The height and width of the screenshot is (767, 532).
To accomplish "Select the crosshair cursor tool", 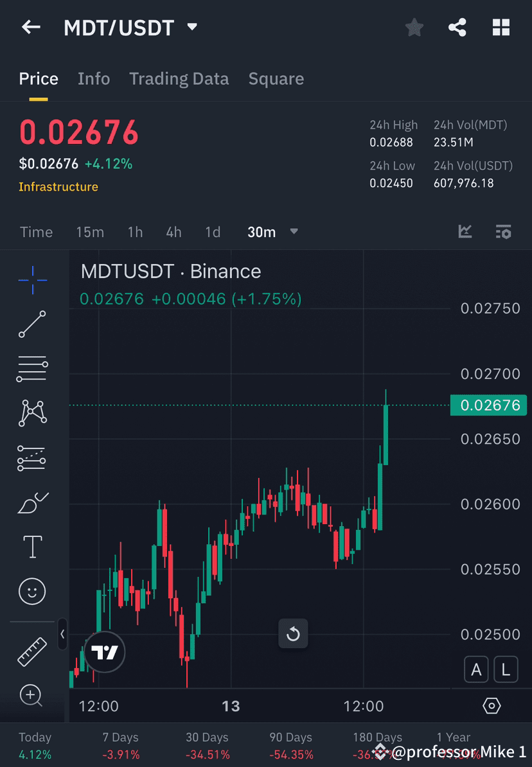I will tap(32, 280).
